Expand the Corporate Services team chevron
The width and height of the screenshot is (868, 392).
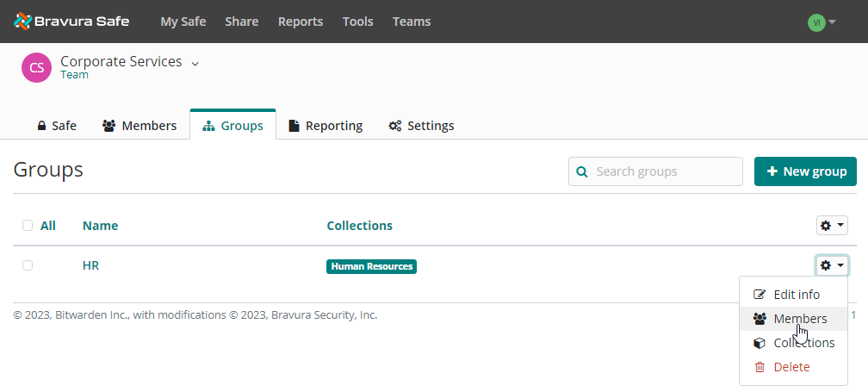[x=195, y=63]
